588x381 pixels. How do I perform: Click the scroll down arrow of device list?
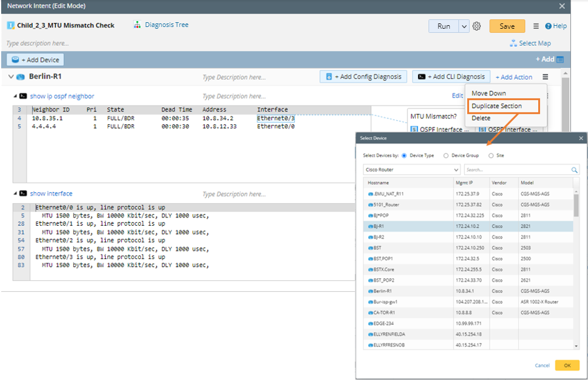576,346
